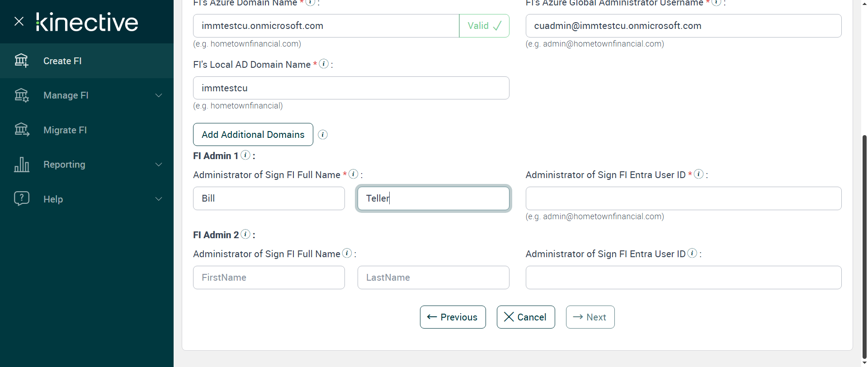868x367 pixels.
Task: Click info icon for Local AD Domain Name
Action: pos(324,64)
